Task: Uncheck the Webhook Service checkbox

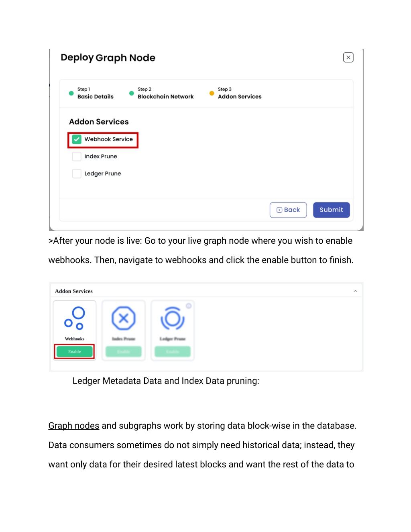Action: pos(77,139)
